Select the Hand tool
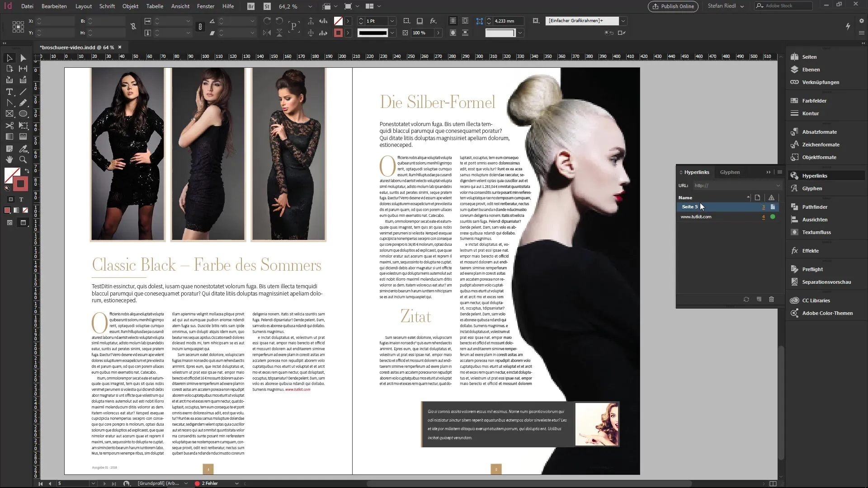The width and height of the screenshot is (868, 488). point(9,160)
